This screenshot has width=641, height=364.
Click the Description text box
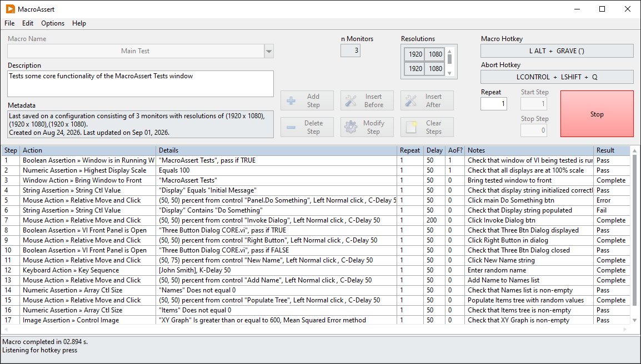pyautogui.click(x=141, y=84)
